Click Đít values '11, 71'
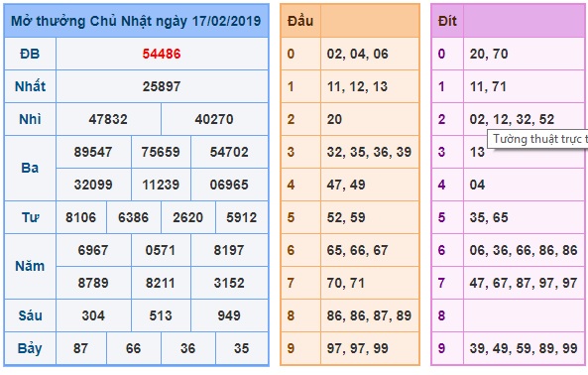 pyautogui.click(x=488, y=86)
